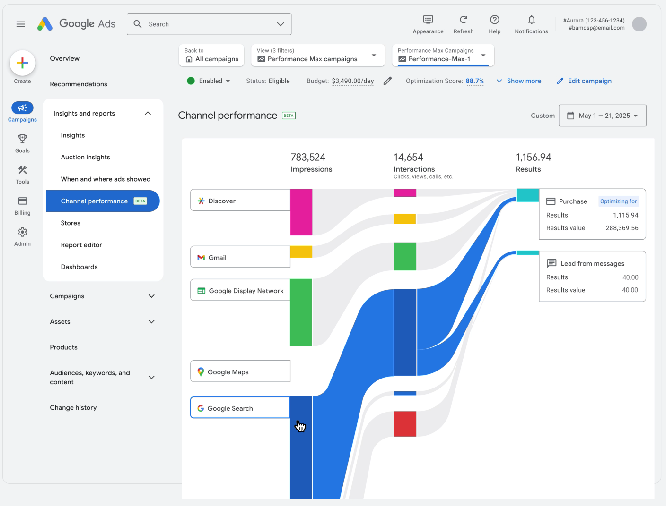666x506 pixels.
Task: Open Dashboards in the navigation
Action: pyautogui.click(x=79, y=267)
